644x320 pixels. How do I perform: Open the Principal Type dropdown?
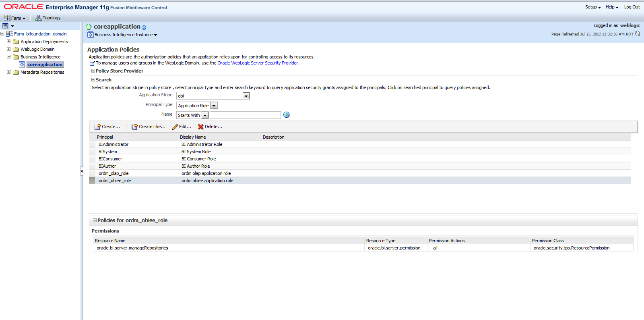click(214, 106)
